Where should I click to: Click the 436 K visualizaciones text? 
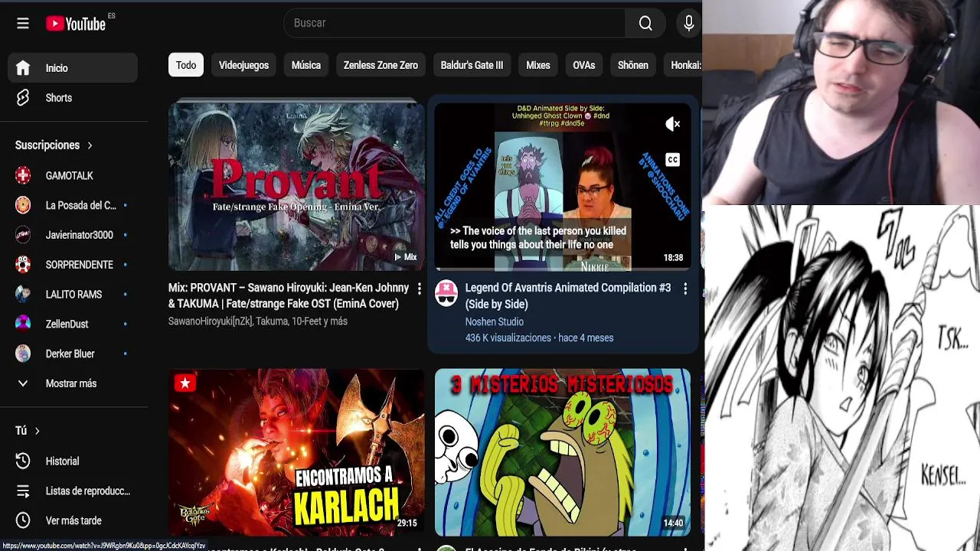508,337
